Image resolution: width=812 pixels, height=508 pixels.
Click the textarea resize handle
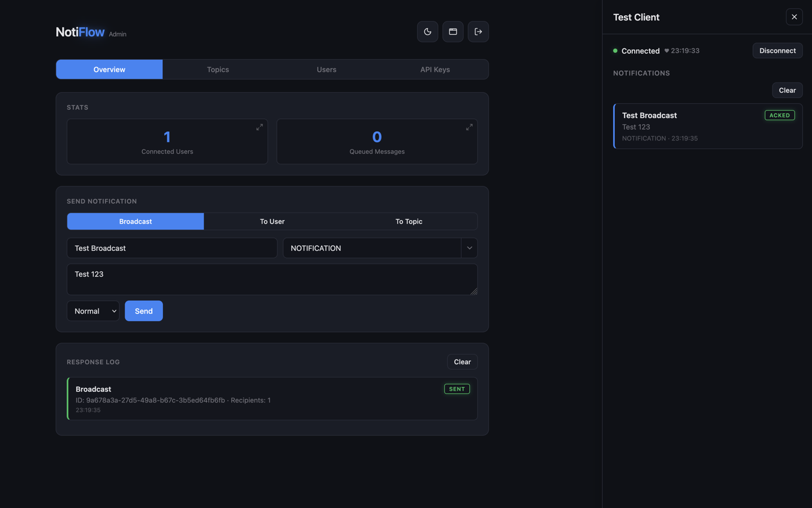pyautogui.click(x=474, y=291)
